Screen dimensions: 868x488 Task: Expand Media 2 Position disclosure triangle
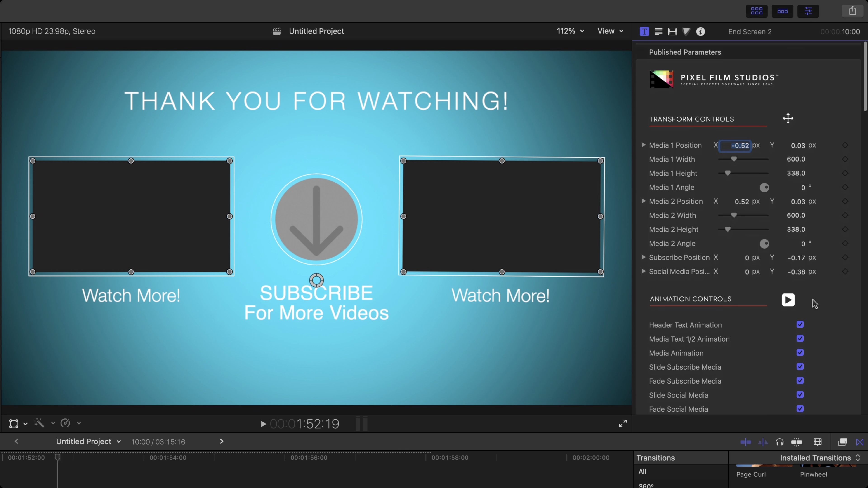tap(643, 201)
